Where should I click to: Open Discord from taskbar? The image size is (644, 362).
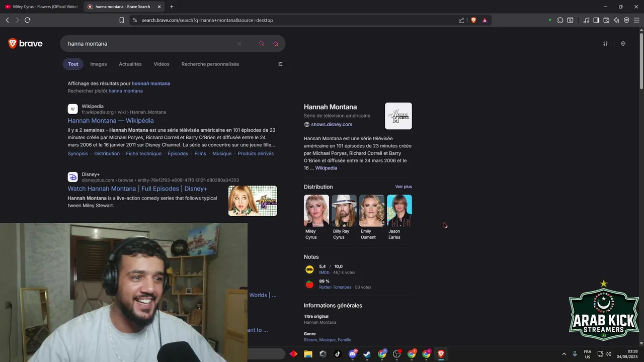[353, 354]
